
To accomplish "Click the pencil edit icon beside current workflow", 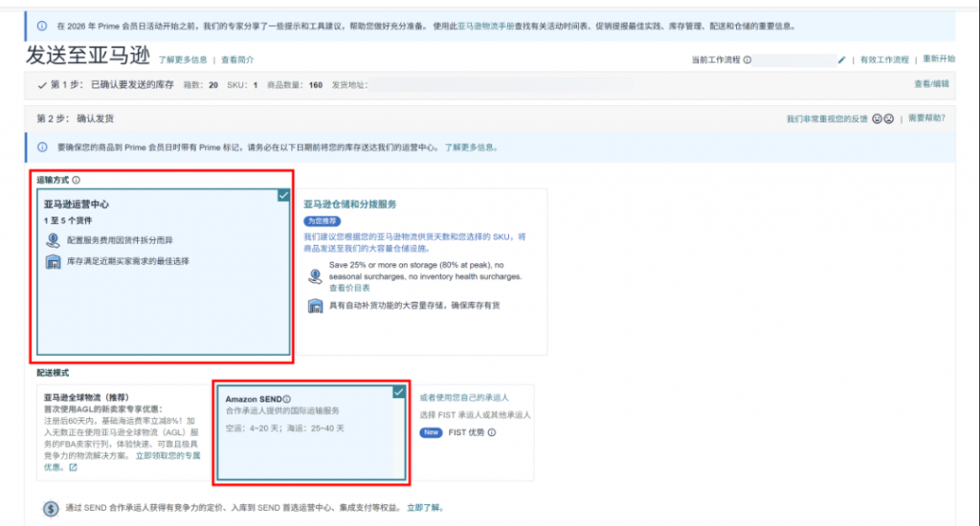I will point(842,60).
